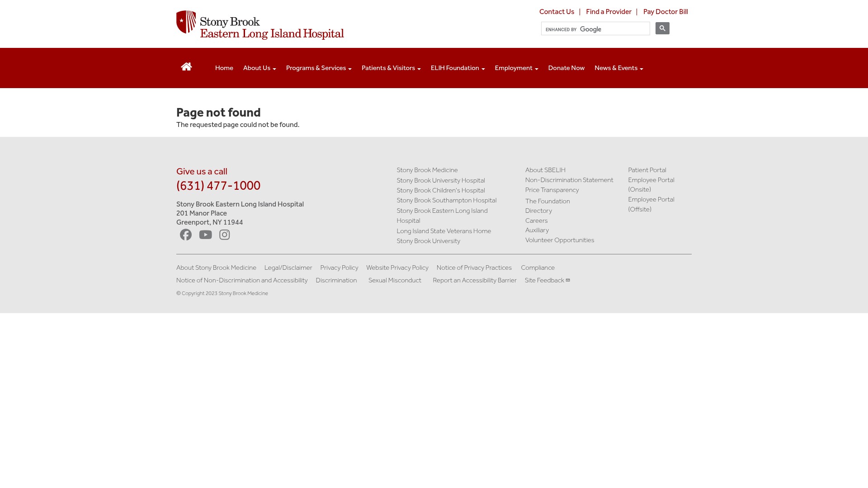Open the Website Privacy Policy link
The height and width of the screenshot is (488, 868).
[397, 267]
